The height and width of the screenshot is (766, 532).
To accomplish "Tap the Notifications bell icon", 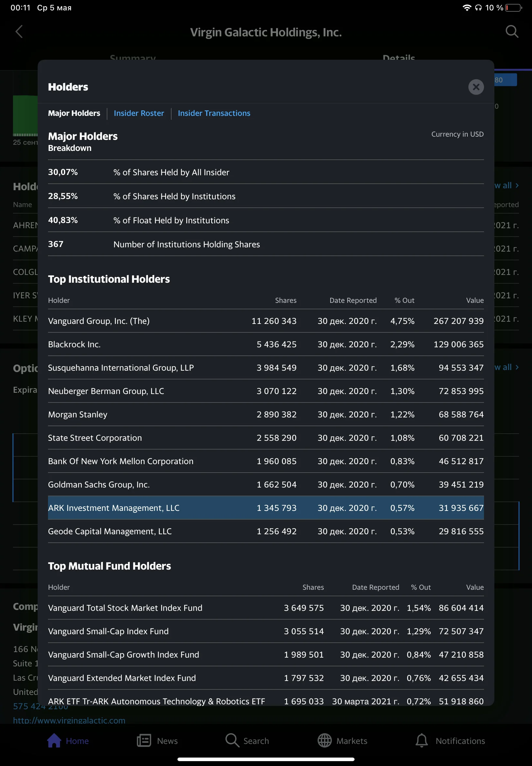I will click(x=421, y=740).
